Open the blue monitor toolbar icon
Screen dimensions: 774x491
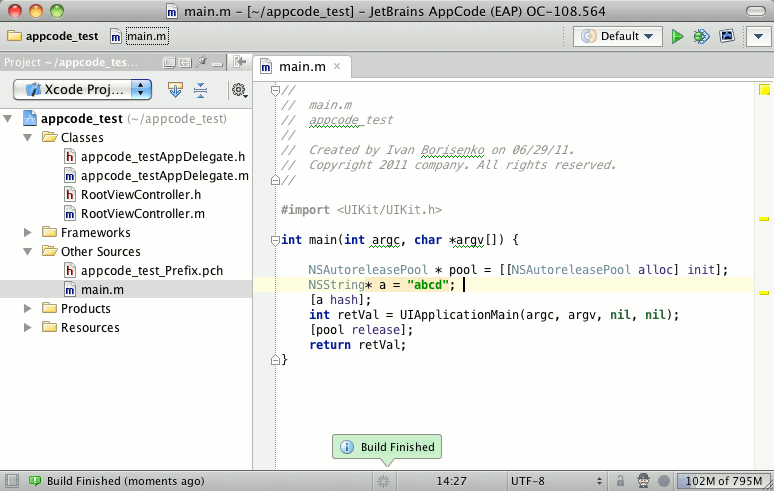click(727, 36)
